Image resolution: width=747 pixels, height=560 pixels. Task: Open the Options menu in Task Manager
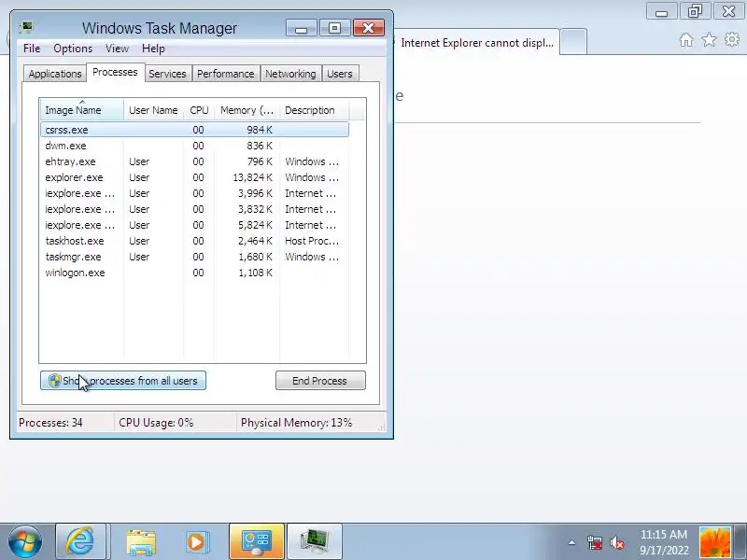pos(73,49)
